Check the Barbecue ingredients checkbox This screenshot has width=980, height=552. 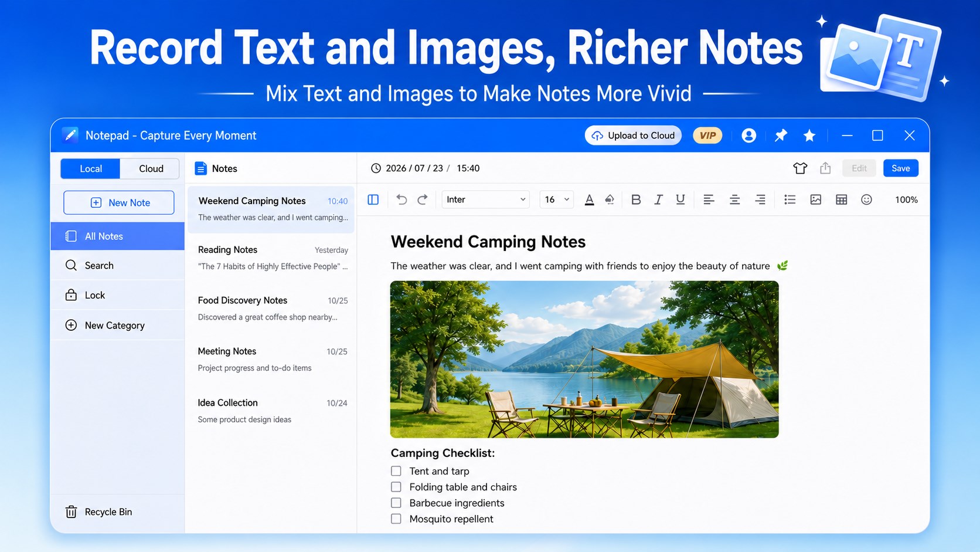click(x=396, y=503)
